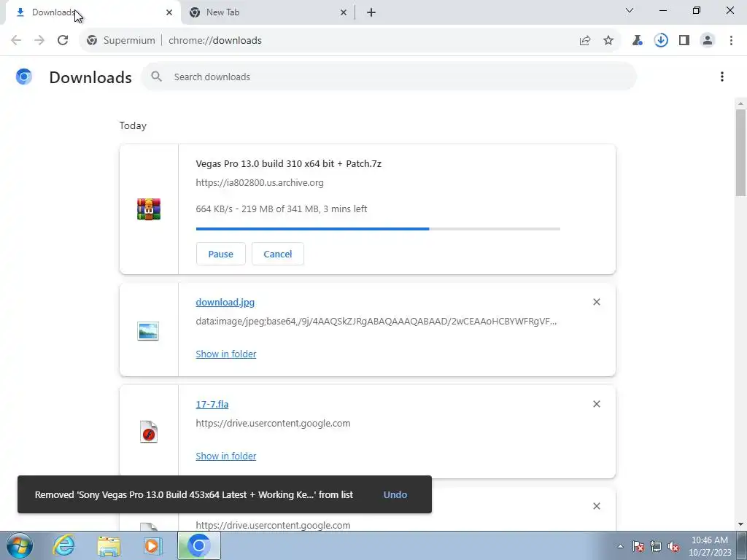Reload the downloads page

(63, 41)
